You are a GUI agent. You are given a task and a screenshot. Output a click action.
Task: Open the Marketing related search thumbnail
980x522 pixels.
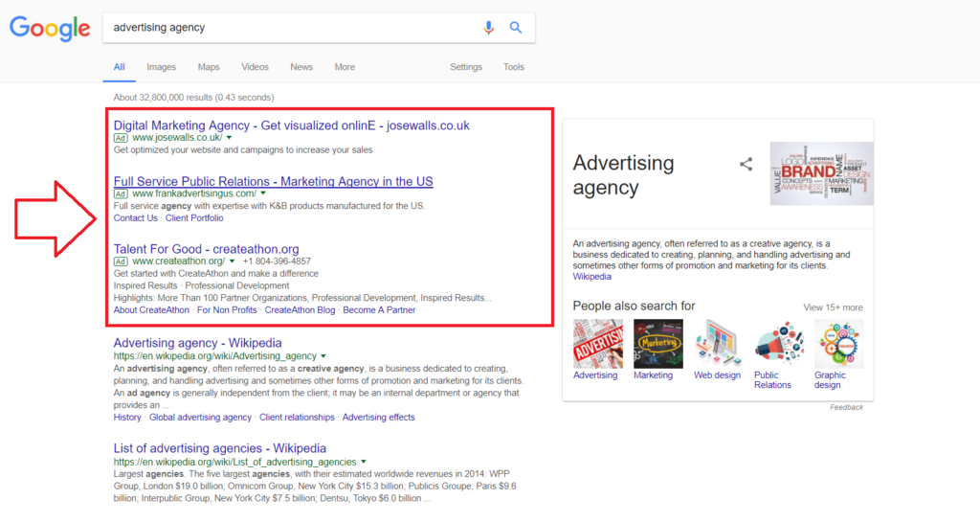(658, 344)
